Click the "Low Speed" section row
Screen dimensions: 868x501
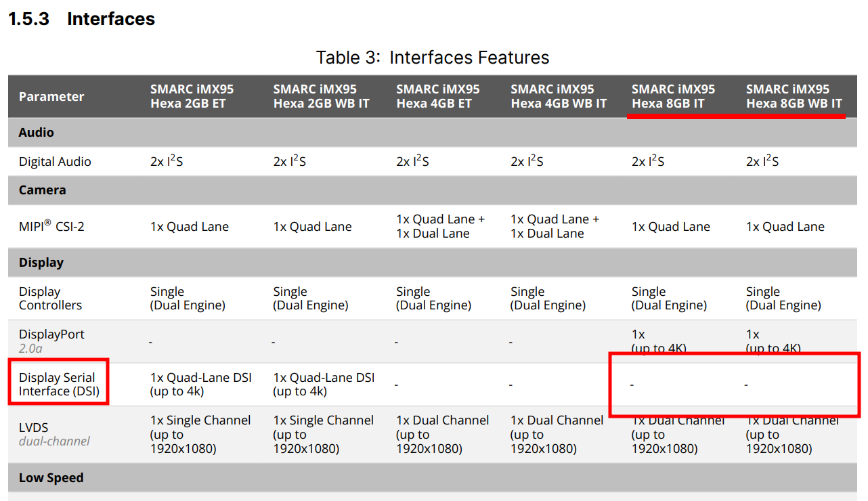coord(51,478)
